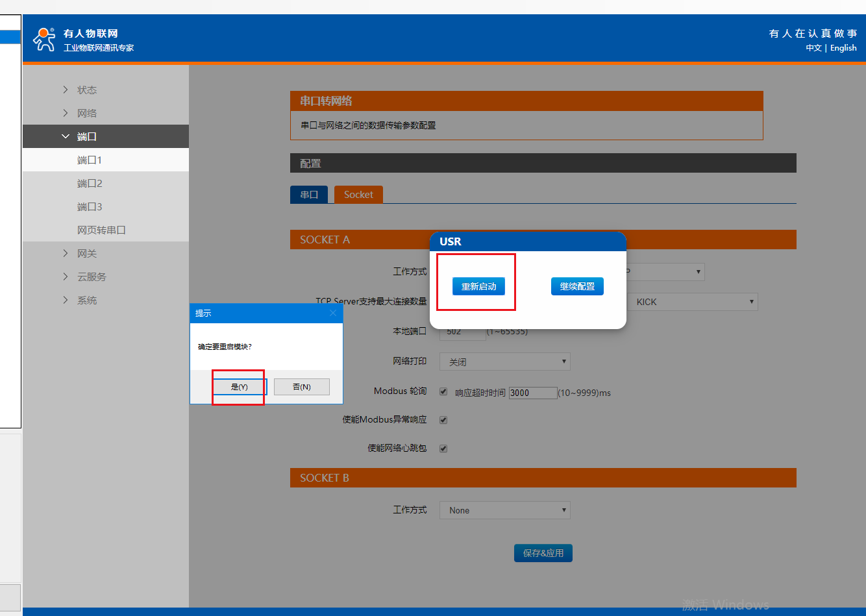Toggle the Modbus 轮询 checkbox

coord(443,391)
